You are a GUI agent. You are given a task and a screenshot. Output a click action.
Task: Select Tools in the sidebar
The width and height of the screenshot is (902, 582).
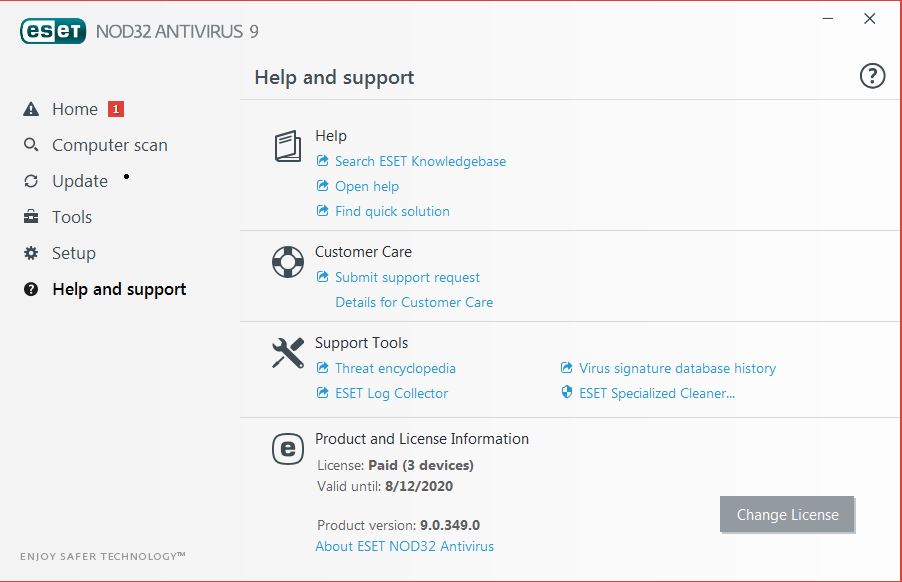[x=72, y=217]
